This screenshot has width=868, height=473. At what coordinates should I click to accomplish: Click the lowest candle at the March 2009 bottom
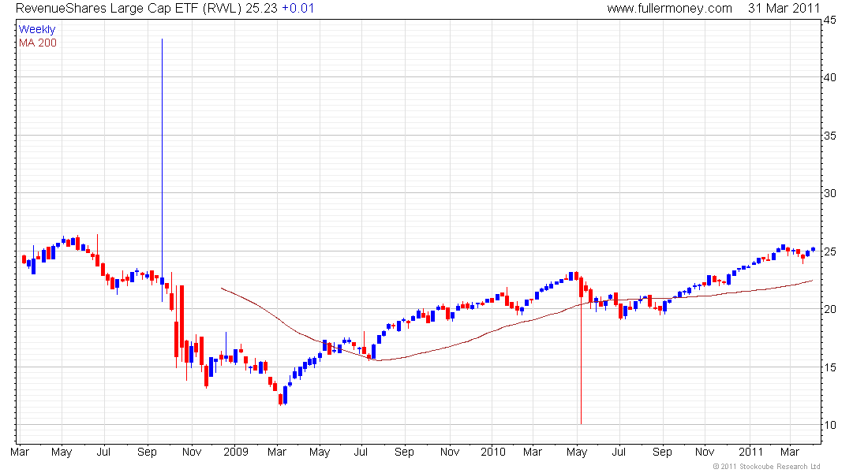[x=281, y=399]
